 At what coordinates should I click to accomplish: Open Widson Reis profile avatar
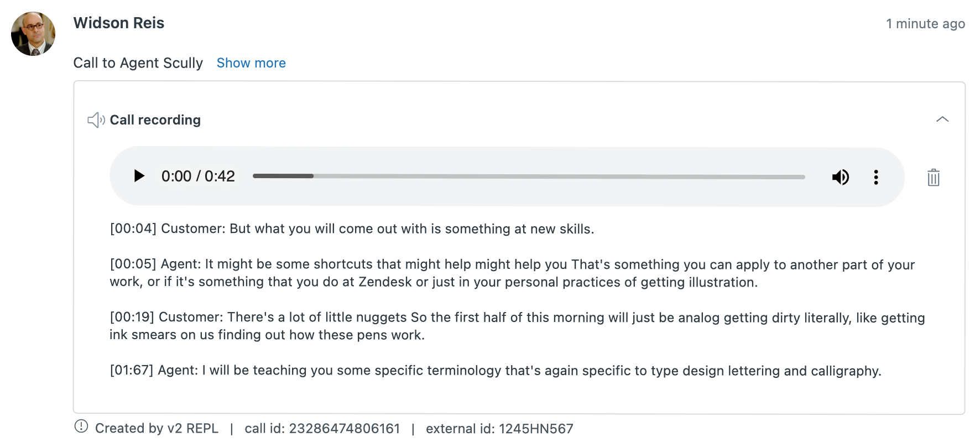33,34
